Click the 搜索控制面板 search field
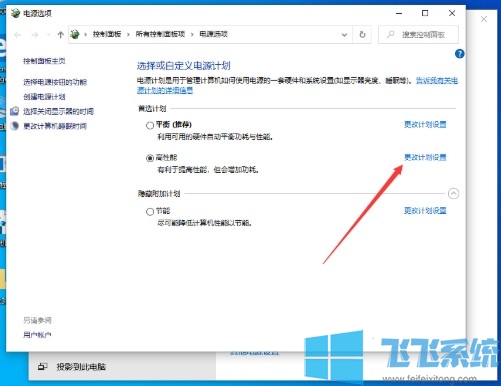Screen dimensions: 501x386 (x=418, y=34)
